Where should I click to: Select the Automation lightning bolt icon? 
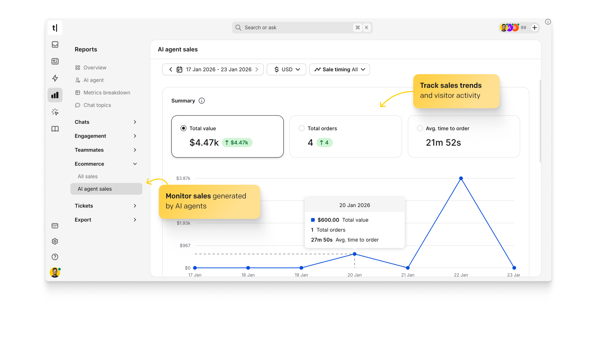tap(55, 78)
